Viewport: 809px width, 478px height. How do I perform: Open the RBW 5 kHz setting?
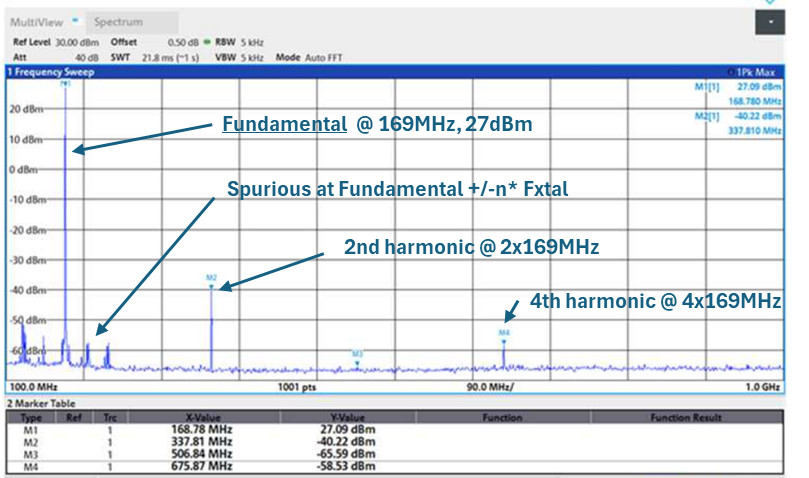[238, 44]
